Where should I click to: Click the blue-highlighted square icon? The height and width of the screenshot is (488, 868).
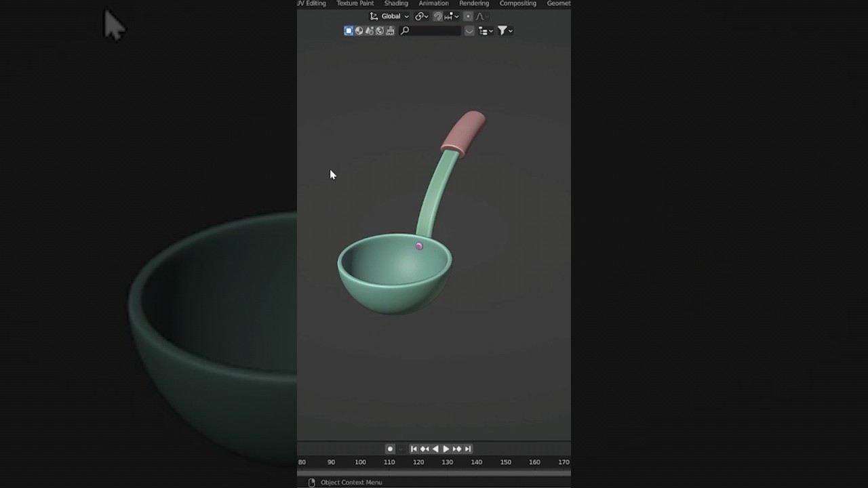coord(349,30)
